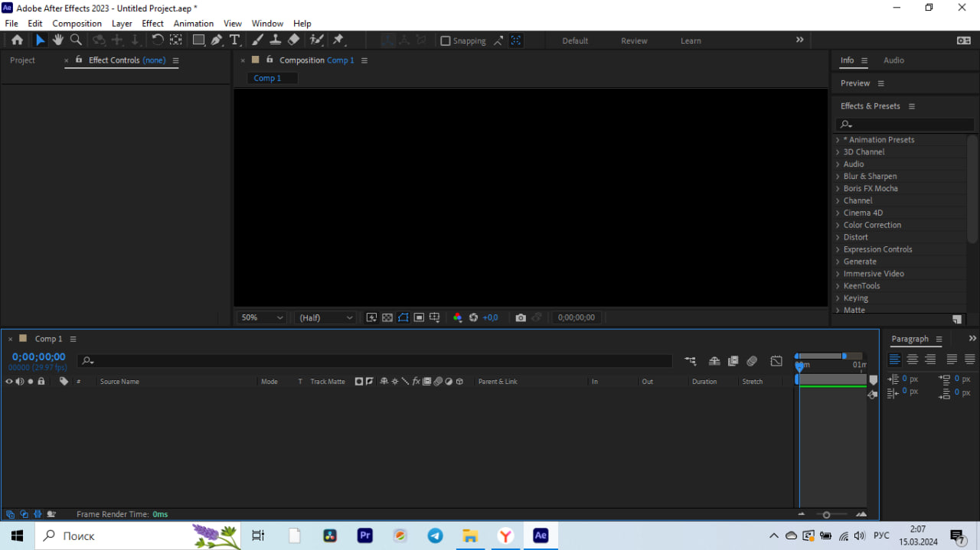Image resolution: width=980 pixels, height=550 pixels.
Task: Open the Graph Editor in the timeline
Action: click(776, 360)
